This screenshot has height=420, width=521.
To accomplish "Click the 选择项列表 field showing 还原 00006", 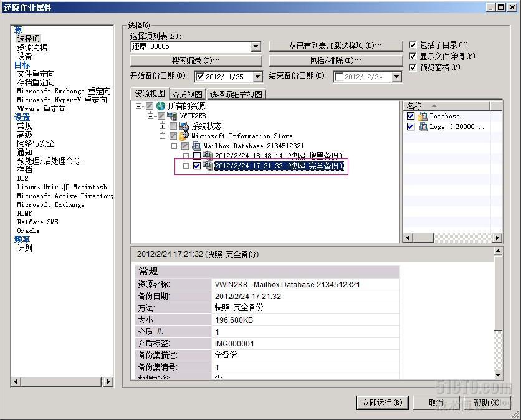I will pos(191,47).
